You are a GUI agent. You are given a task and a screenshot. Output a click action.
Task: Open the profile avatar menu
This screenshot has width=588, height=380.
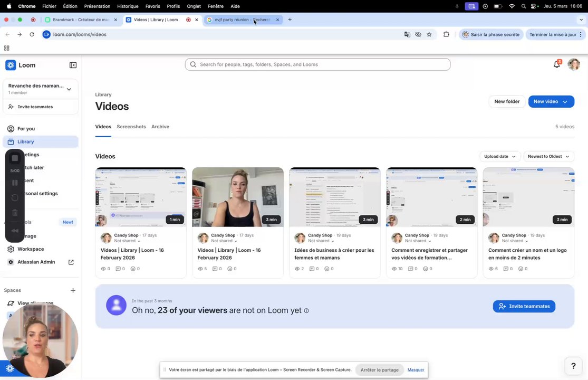[574, 64]
